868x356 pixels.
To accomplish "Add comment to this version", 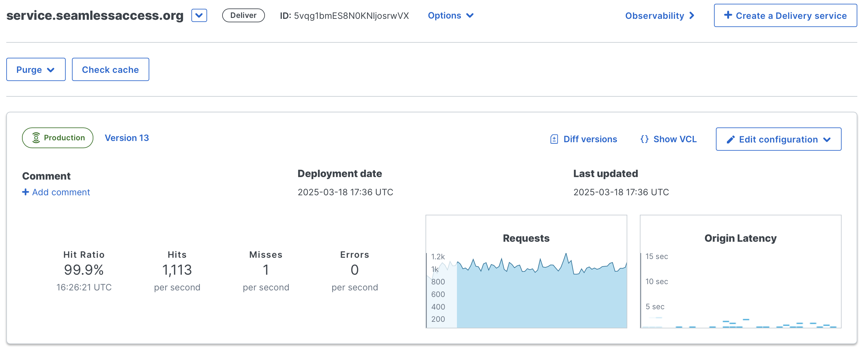I will point(61,192).
